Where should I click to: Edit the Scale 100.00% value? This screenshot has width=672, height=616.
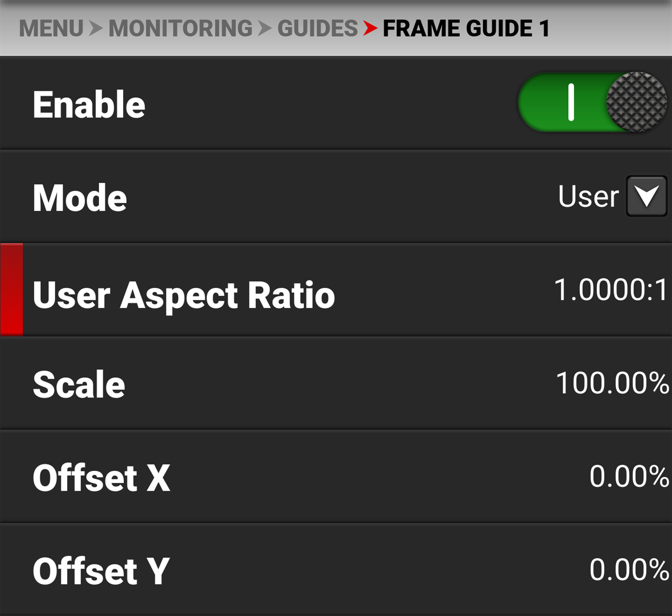tap(612, 383)
